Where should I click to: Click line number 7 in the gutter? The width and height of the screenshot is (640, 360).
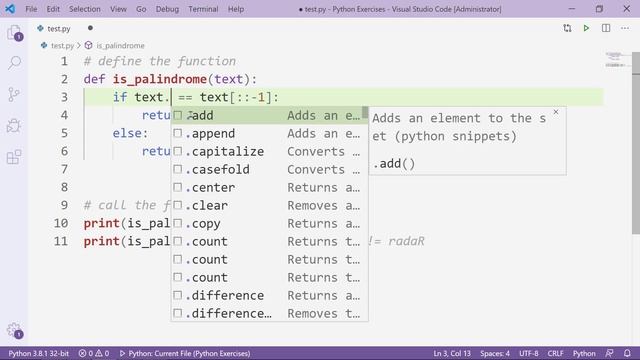point(64,169)
